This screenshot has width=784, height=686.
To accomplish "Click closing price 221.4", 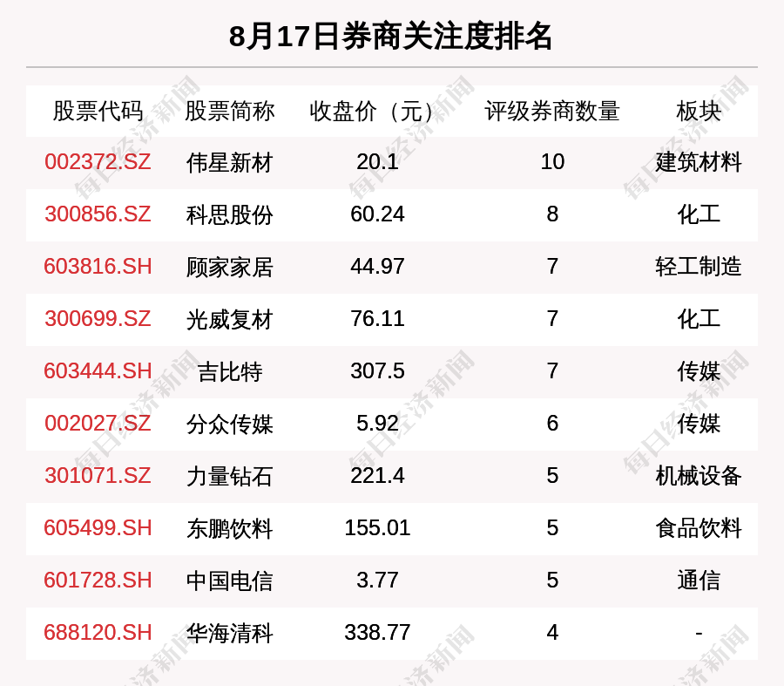I will click(377, 475).
